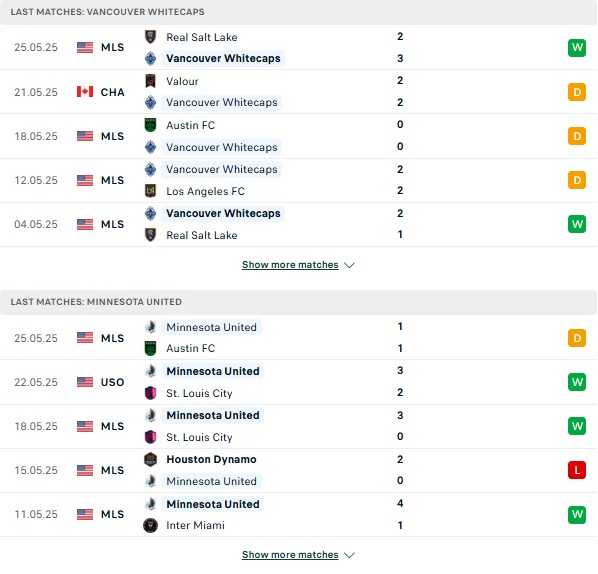Click the red L result badge
The image size is (598, 574).
(577, 470)
